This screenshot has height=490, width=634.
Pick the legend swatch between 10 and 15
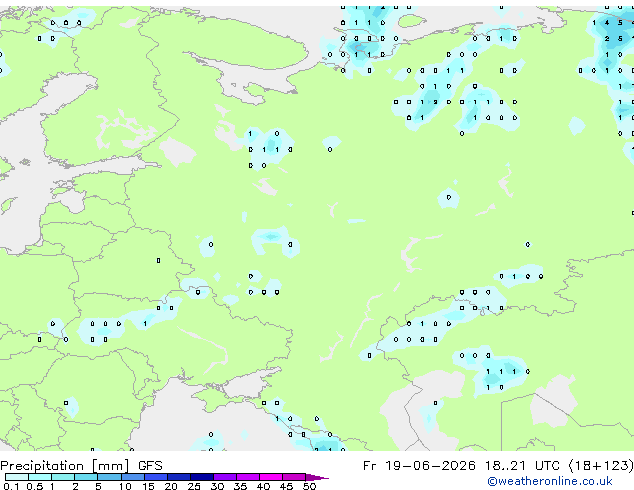tap(133, 477)
